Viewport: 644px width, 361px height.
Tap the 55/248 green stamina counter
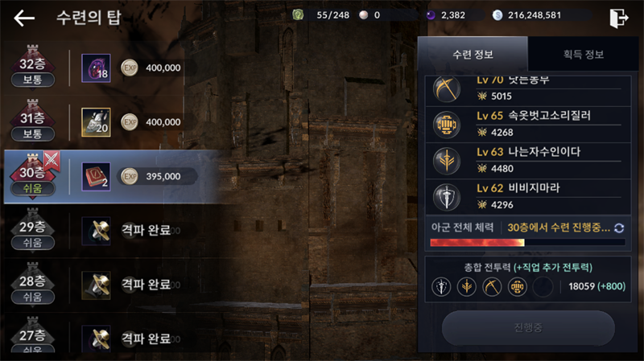(x=321, y=15)
